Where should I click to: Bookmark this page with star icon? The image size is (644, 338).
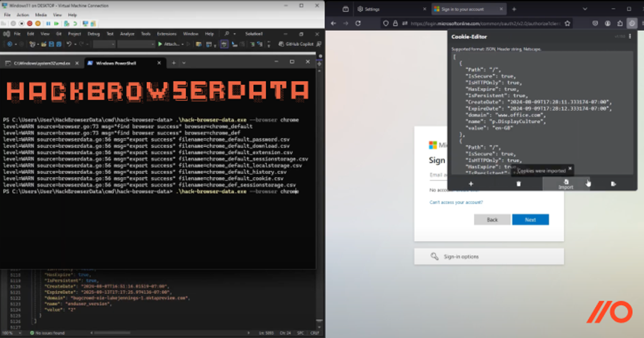point(567,24)
